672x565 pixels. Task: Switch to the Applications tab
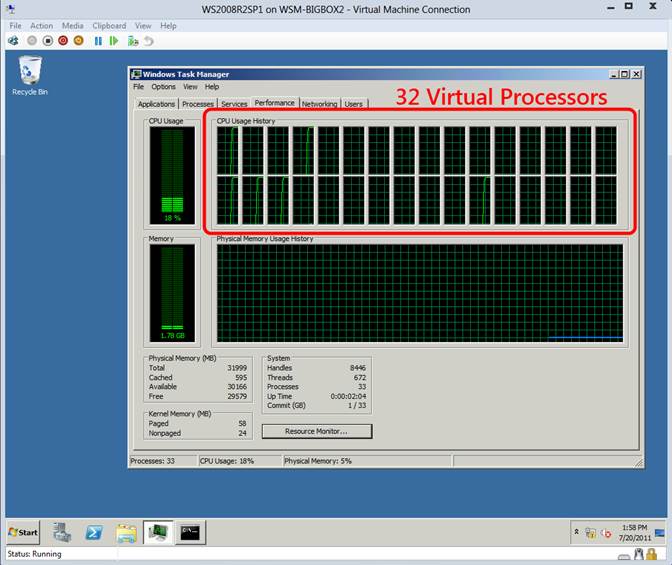pyautogui.click(x=156, y=104)
